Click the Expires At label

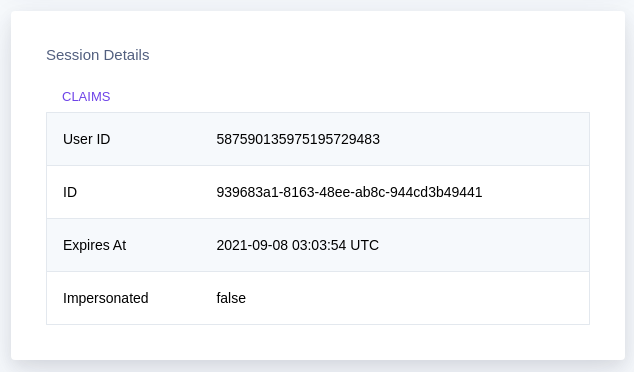pyautogui.click(x=95, y=245)
